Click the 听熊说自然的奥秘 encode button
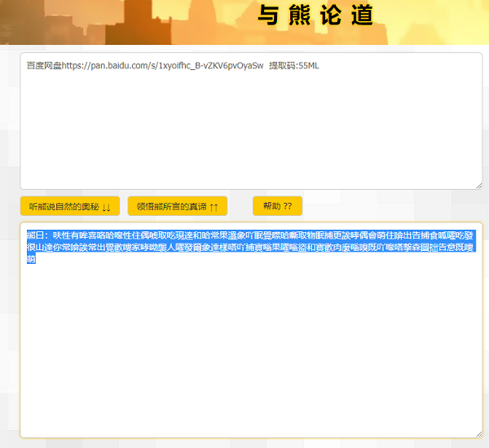Screen dimensions: 489x448 [70, 206]
